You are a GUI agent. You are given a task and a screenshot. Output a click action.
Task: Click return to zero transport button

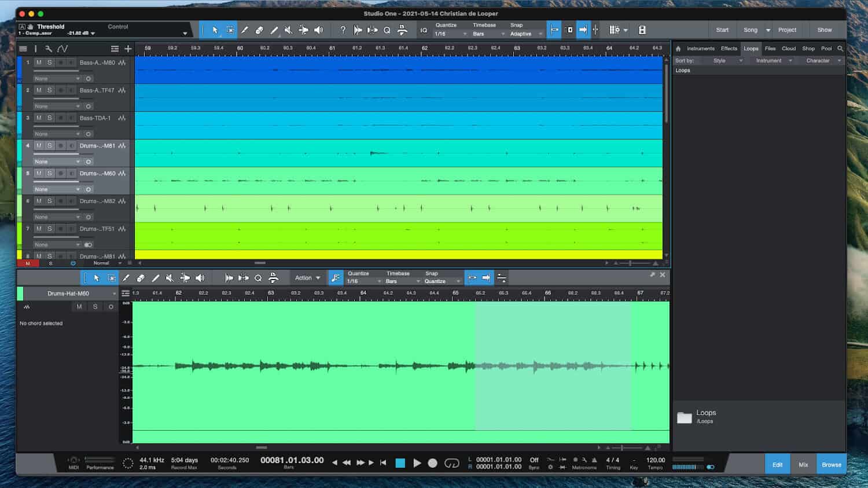(383, 463)
